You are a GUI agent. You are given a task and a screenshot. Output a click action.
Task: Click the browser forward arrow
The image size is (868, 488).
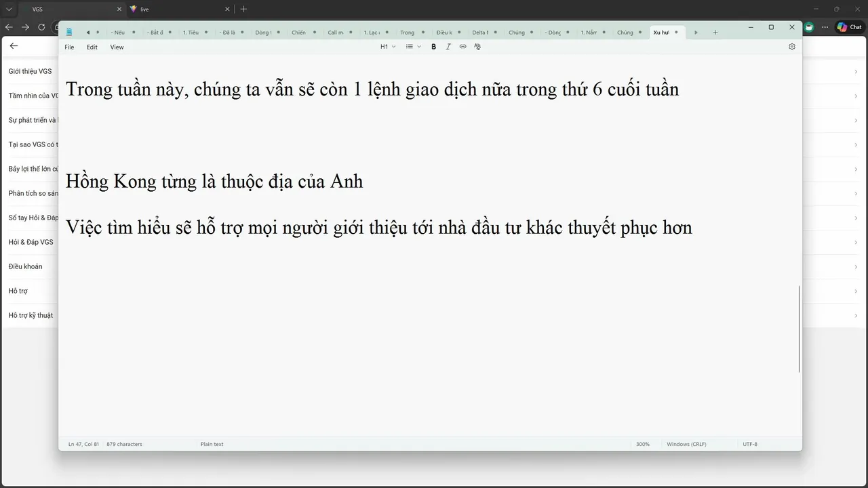click(25, 27)
